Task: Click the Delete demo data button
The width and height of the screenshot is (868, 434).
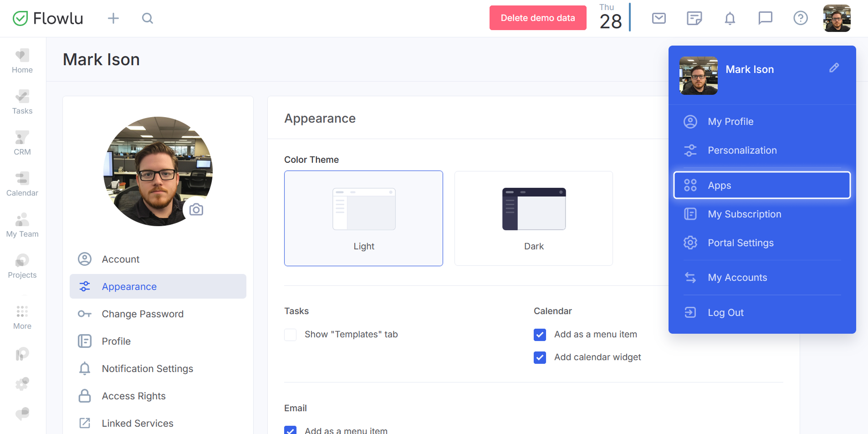Action: tap(537, 18)
